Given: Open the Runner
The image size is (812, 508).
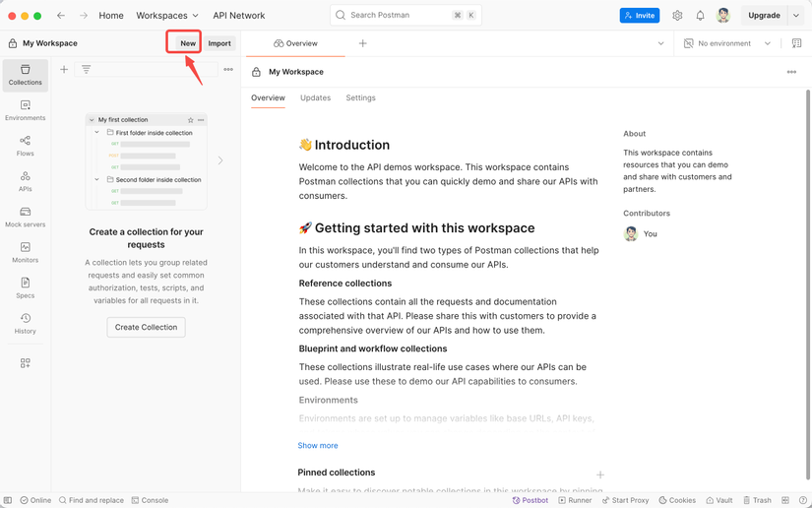Looking at the screenshot, I should [x=575, y=500].
